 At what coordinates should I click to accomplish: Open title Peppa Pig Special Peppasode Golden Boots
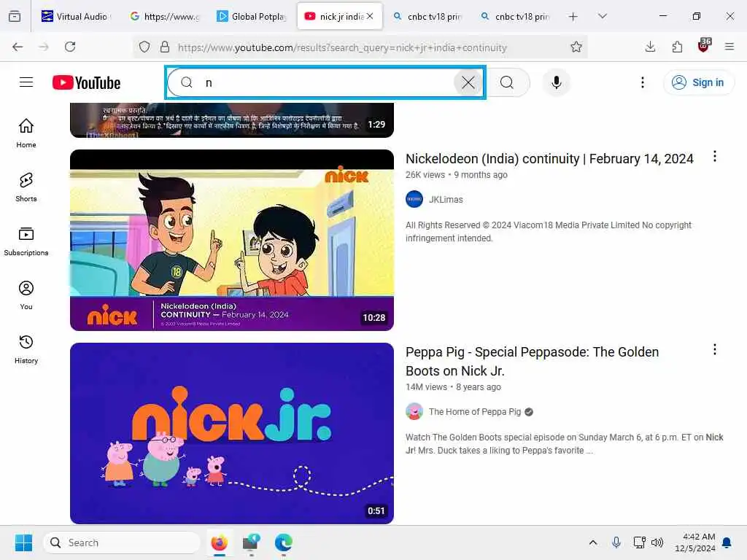(532, 362)
